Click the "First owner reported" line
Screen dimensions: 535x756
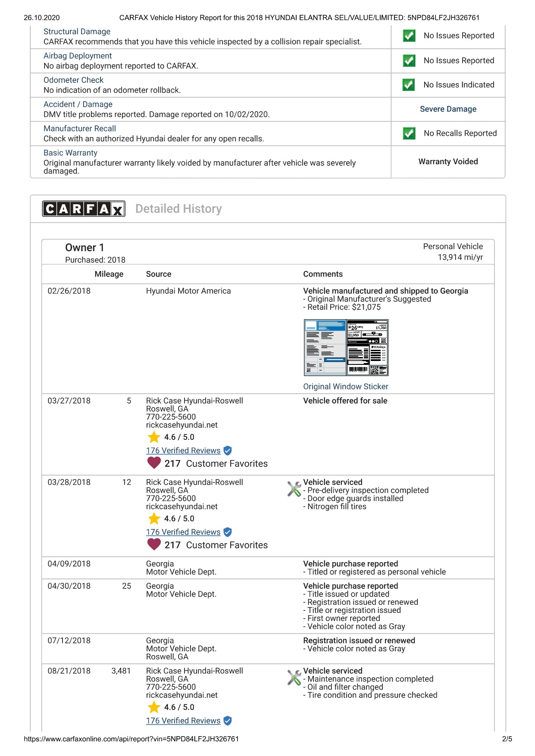tap(342, 619)
